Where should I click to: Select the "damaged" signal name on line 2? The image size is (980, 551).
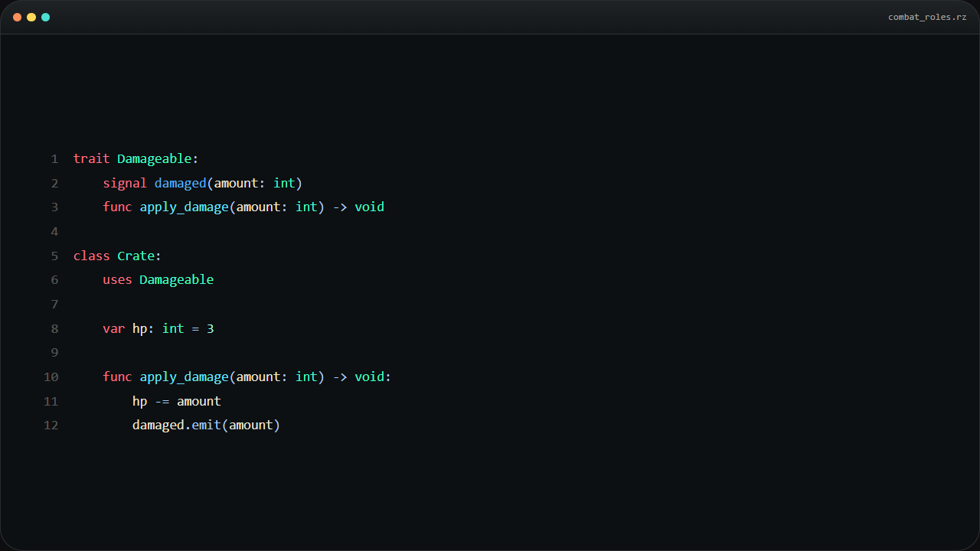point(181,183)
